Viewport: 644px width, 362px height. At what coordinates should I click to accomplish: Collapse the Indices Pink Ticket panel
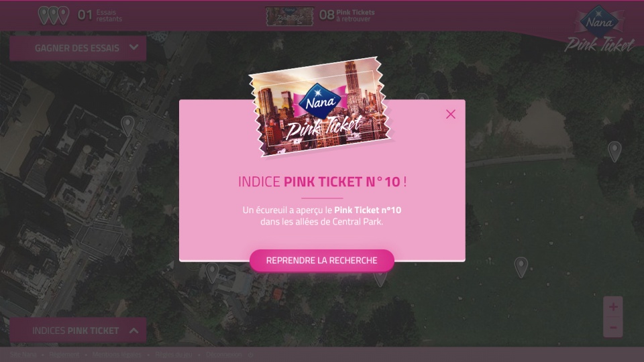pos(78,330)
